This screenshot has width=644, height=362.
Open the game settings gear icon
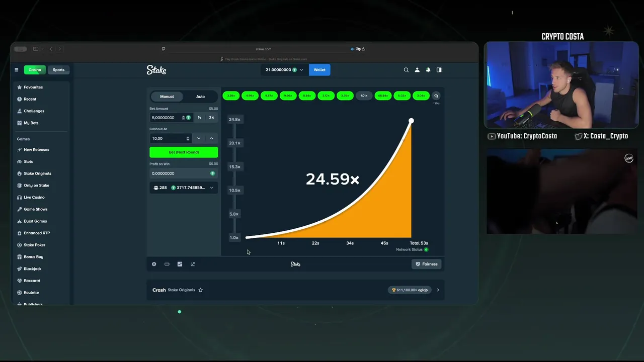154,264
